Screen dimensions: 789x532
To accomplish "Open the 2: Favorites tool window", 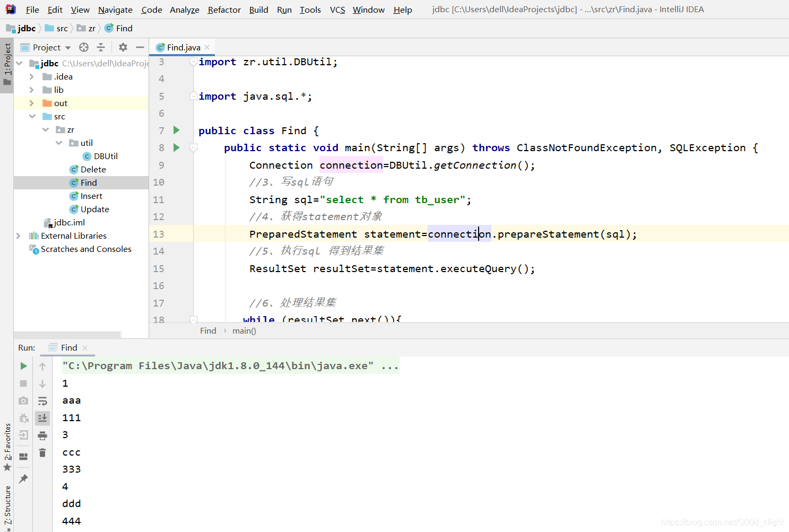I will pos(7,447).
